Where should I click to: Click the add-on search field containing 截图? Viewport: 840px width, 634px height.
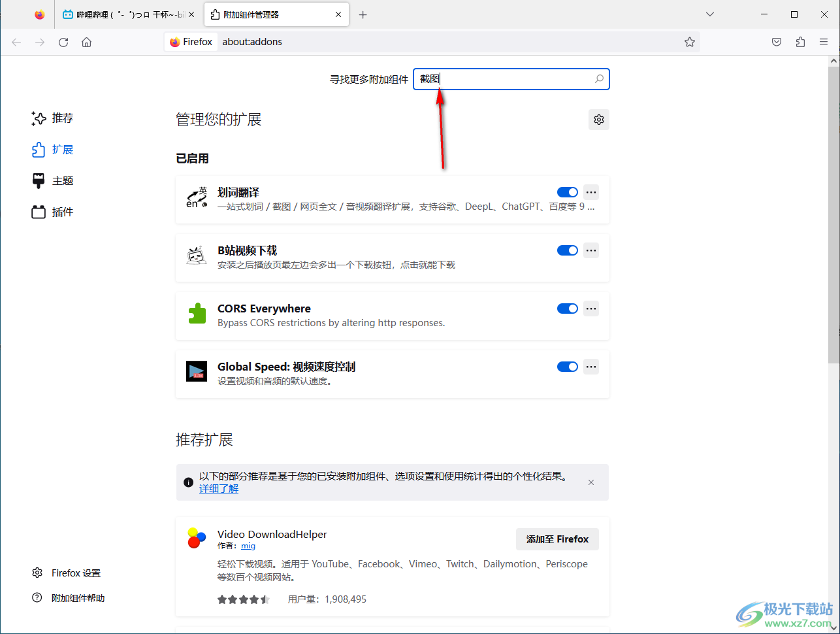pos(511,79)
